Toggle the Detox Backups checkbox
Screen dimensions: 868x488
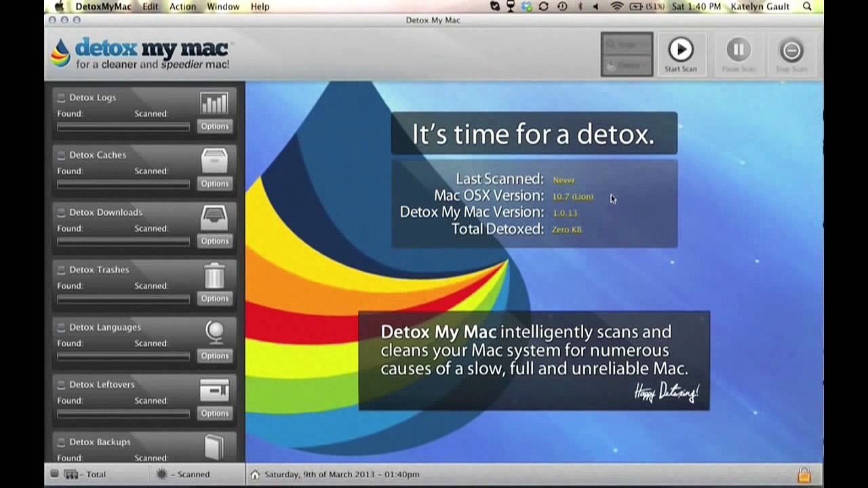pos(61,442)
